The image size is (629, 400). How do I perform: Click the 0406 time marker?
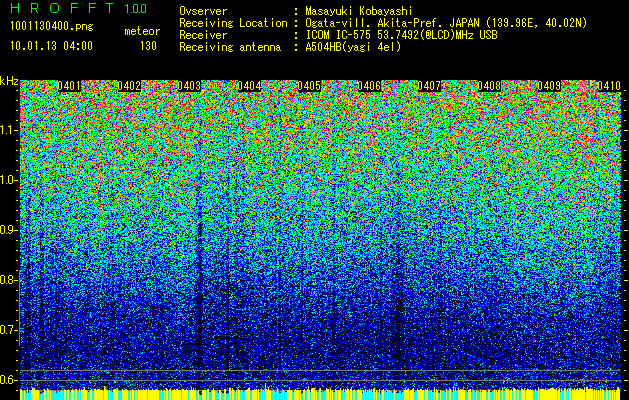click(x=369, y=86)
